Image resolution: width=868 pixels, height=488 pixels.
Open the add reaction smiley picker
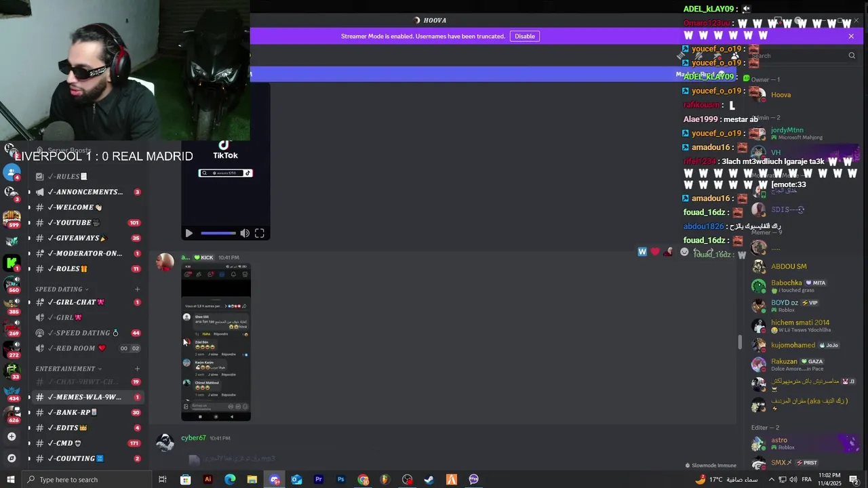pos(684,252)
